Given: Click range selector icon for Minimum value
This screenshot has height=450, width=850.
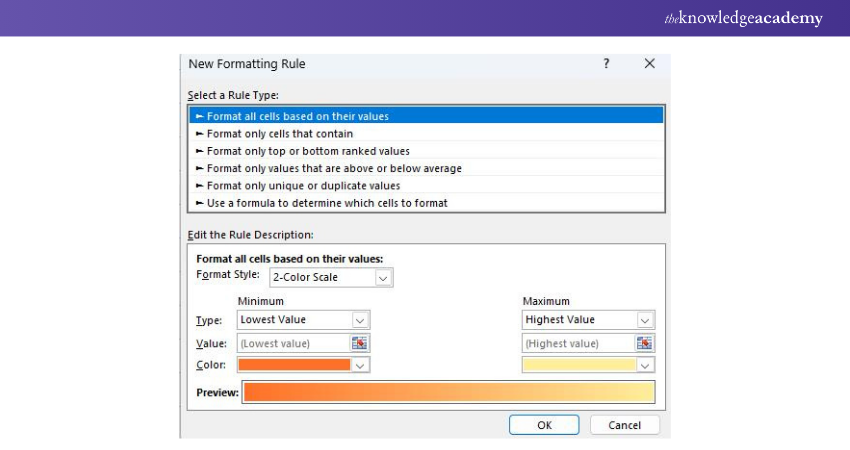Looking at the screenshot, I should 359,343.
